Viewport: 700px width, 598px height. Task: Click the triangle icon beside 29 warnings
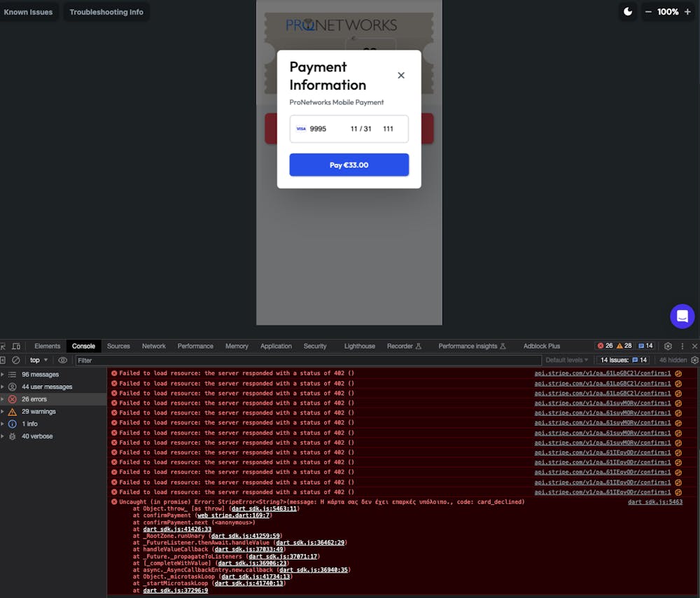click(13, 412)
